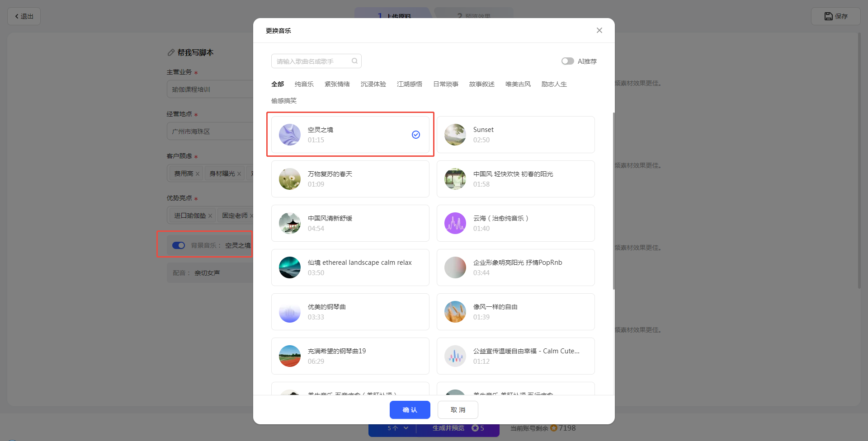Click the pencil icon beside 帮我写脚本
Viewport: 868px width, 441px height.
171,52
